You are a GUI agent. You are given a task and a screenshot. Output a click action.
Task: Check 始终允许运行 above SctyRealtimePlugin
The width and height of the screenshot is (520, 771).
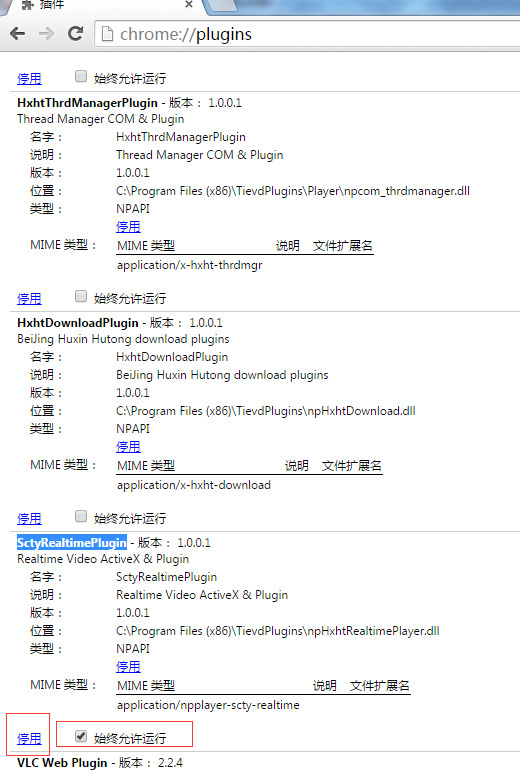pos(81,516)
